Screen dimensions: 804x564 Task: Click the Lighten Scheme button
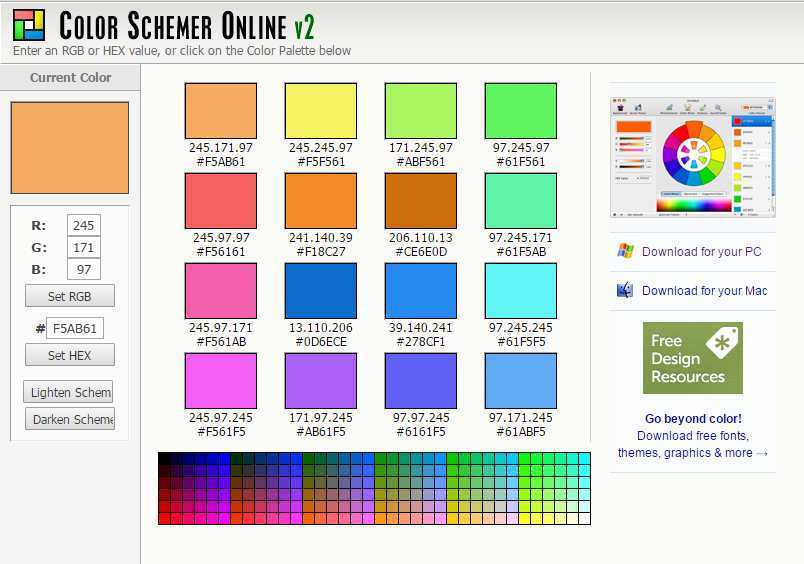click(68, 392)
